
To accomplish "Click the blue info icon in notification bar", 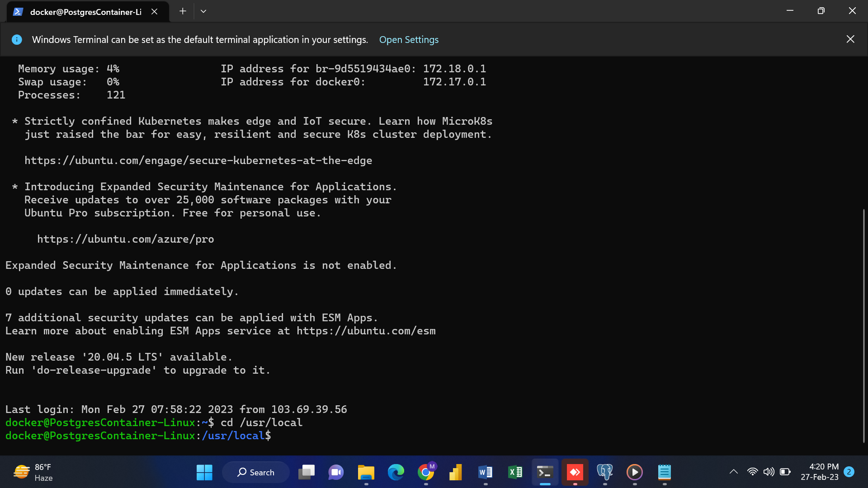I will [x=17, y=40].
